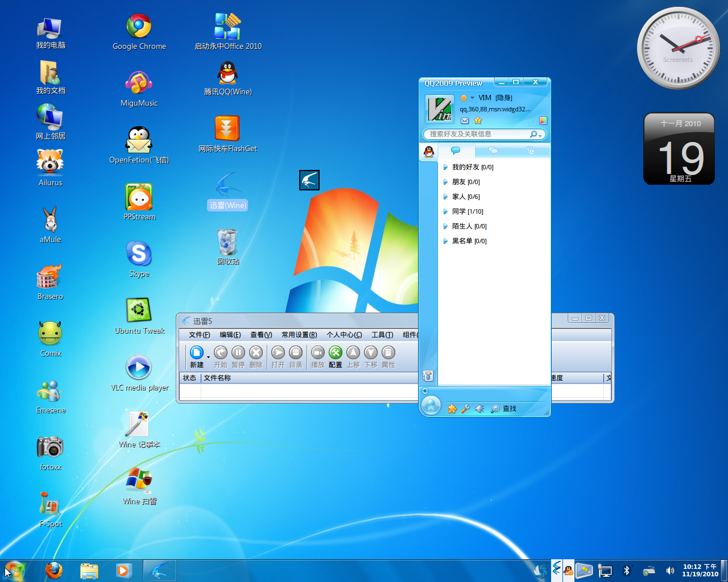Select the OpenFetion(飞信) desktop icon

click(x=139, y=145)
